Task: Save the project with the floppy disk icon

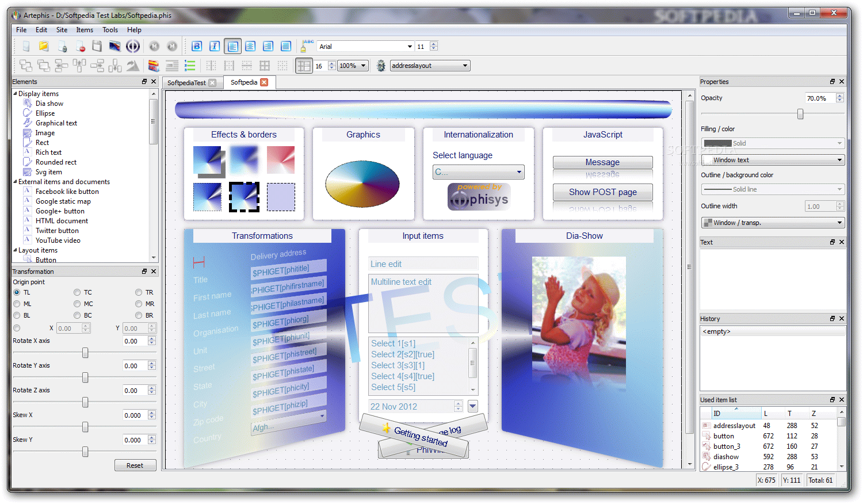Action: (97, 47)
